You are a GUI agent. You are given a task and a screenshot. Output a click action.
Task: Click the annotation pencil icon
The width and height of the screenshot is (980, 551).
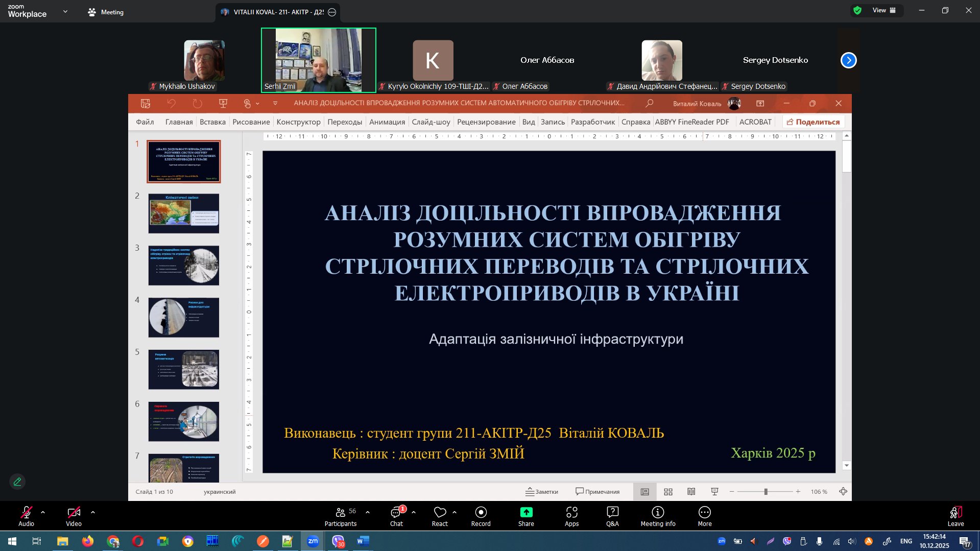point(17,482)
